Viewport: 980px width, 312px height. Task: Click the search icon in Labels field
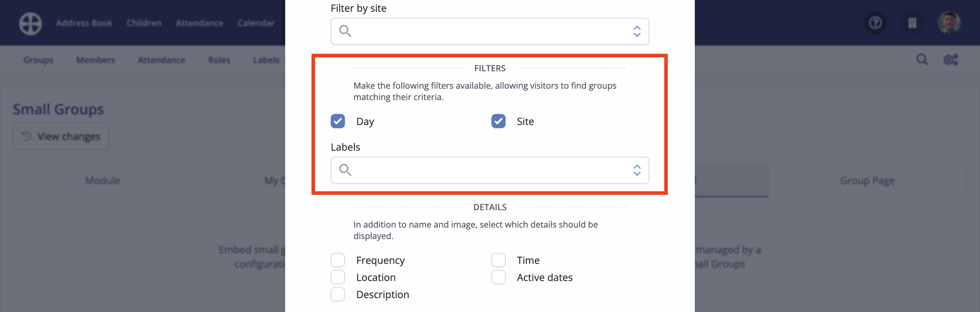click(345, 170)
